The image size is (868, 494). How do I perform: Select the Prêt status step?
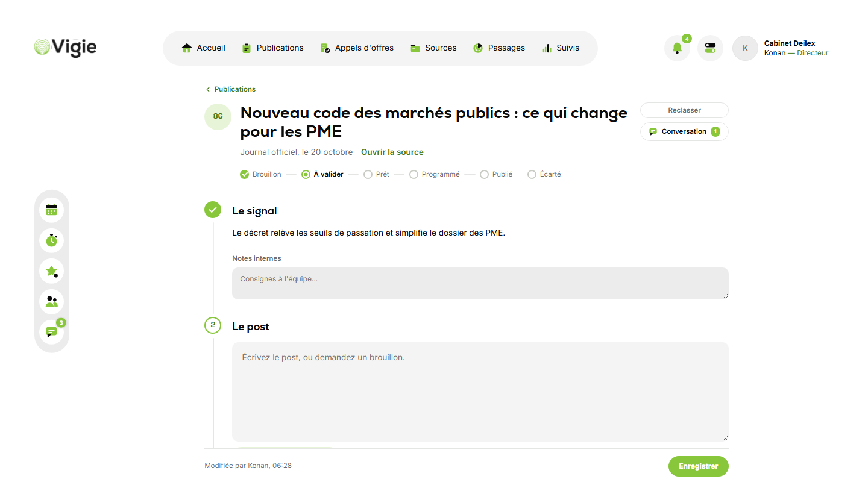pos(377,174)
